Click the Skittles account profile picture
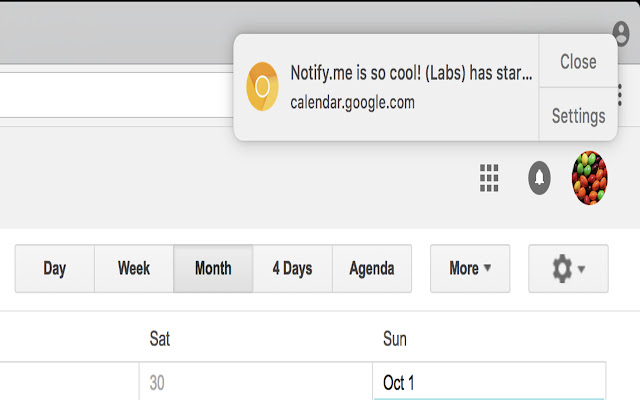This screenshot has width=640, height=400. coord(589,178)
